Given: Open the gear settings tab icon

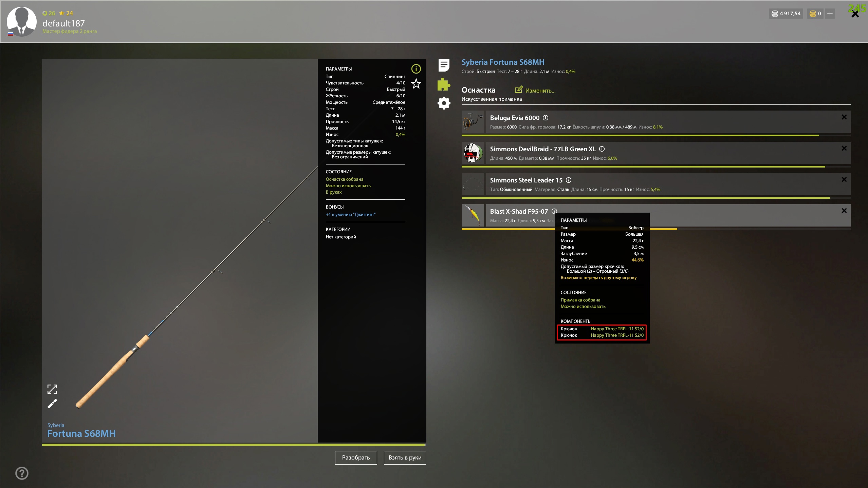Looking at the screenshot, I should point(444,103).
